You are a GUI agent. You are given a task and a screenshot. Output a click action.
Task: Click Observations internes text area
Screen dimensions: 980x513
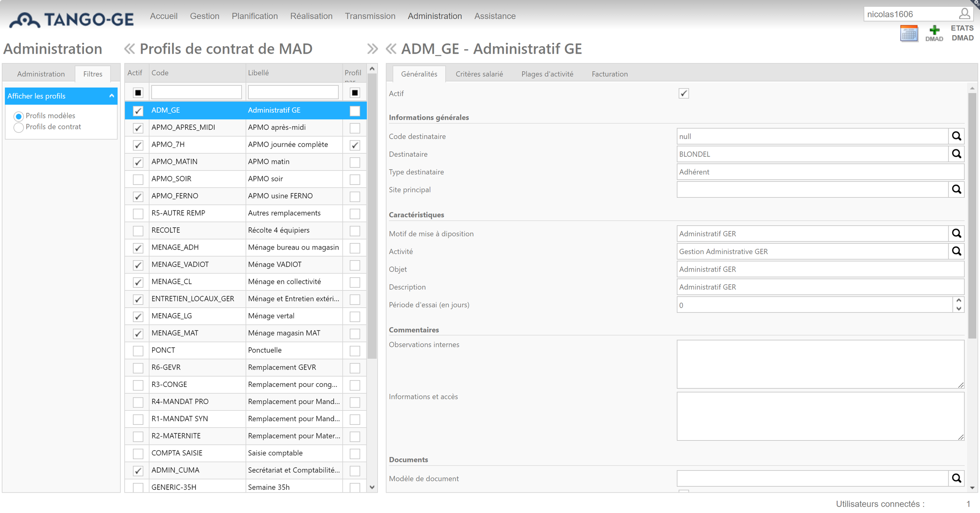[820, 364]
